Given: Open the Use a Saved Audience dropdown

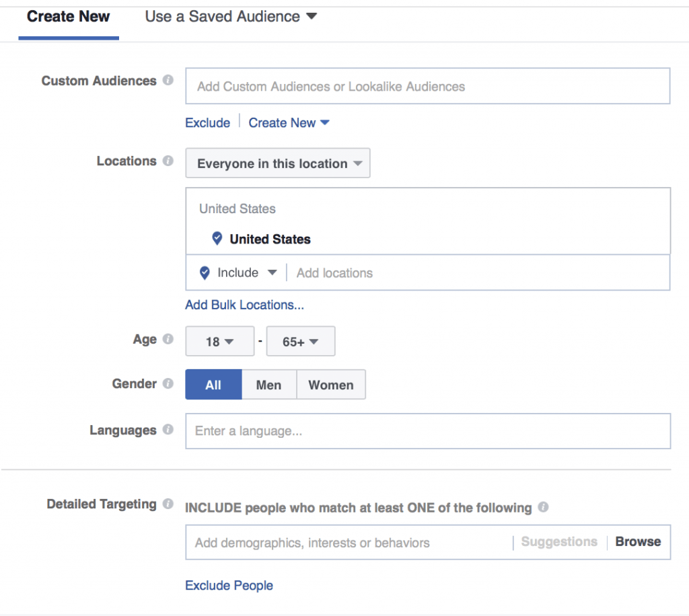Looking at the screenshot, I should 231,17.
